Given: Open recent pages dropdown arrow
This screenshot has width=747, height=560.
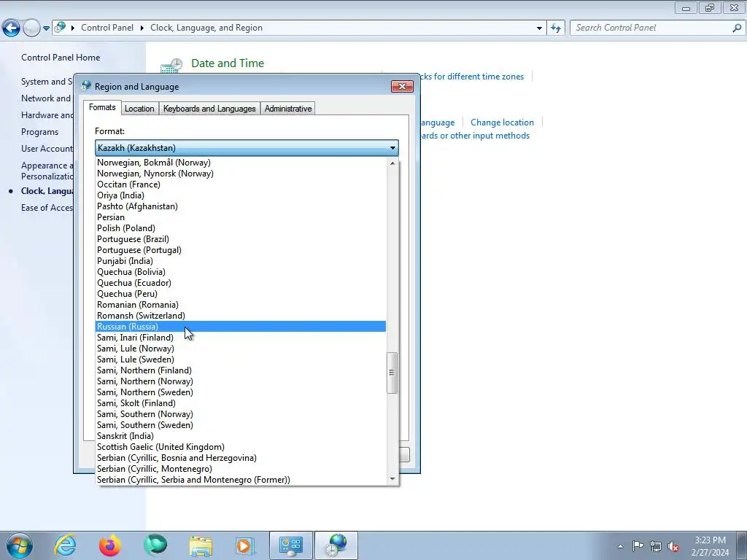Looking at the screenshot, I should 46,28.
